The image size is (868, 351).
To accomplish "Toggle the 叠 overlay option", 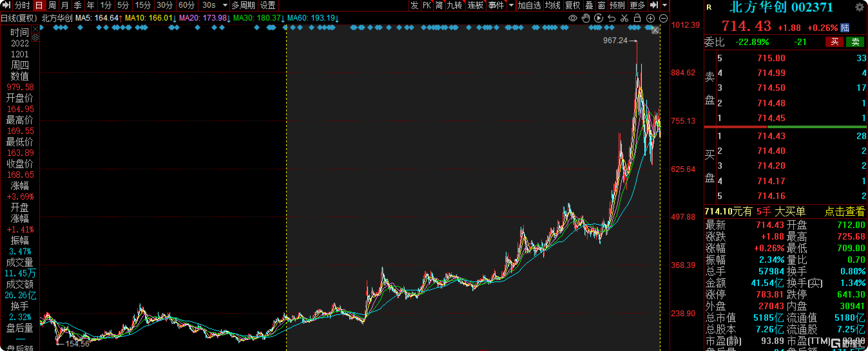I will point(589,5).
